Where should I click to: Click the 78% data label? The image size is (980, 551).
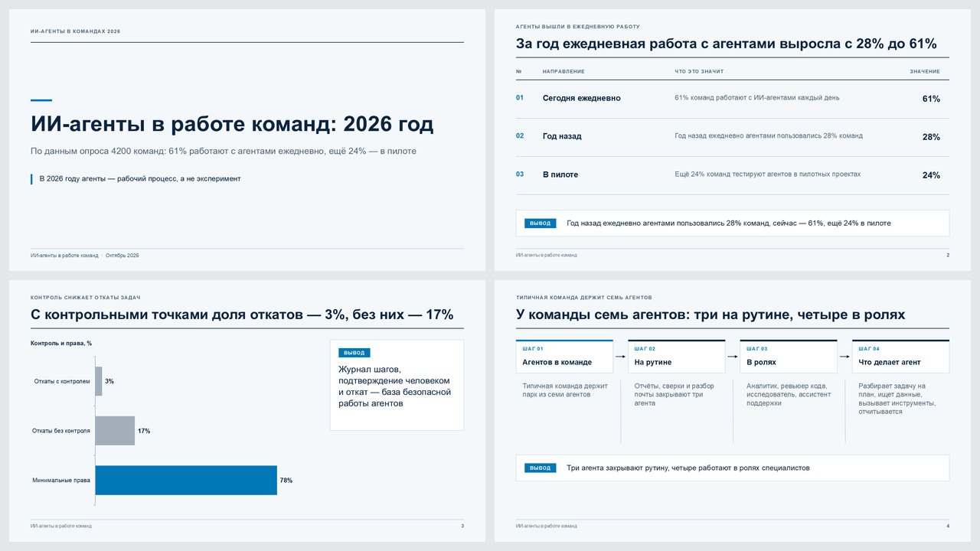point(286,481)
